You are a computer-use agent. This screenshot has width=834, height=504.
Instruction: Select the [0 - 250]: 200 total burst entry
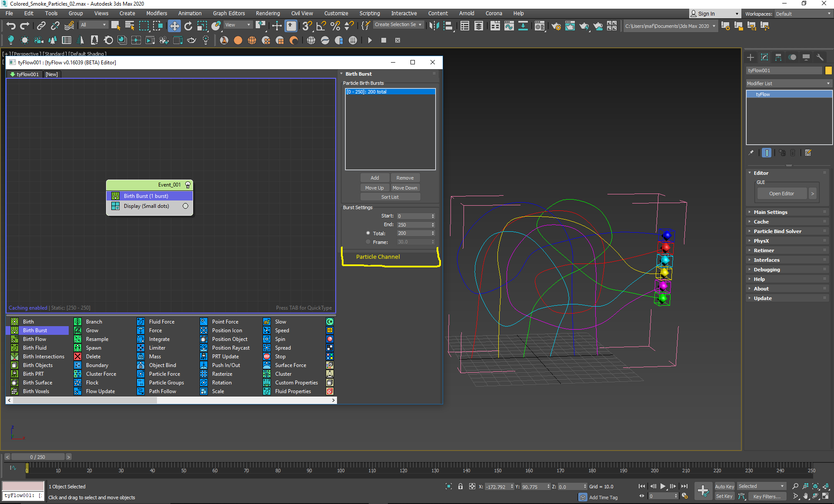click(x=390, y=92)
